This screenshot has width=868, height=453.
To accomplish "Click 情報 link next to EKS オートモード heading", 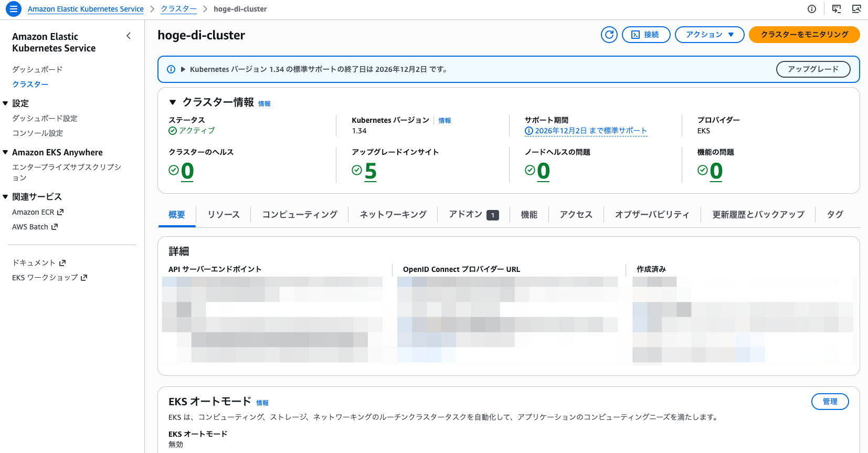I will click(x=262, y=403).
